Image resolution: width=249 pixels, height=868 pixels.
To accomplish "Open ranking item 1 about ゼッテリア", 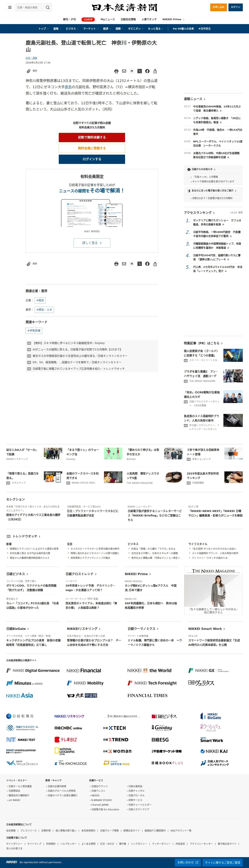I will (217, 222).
